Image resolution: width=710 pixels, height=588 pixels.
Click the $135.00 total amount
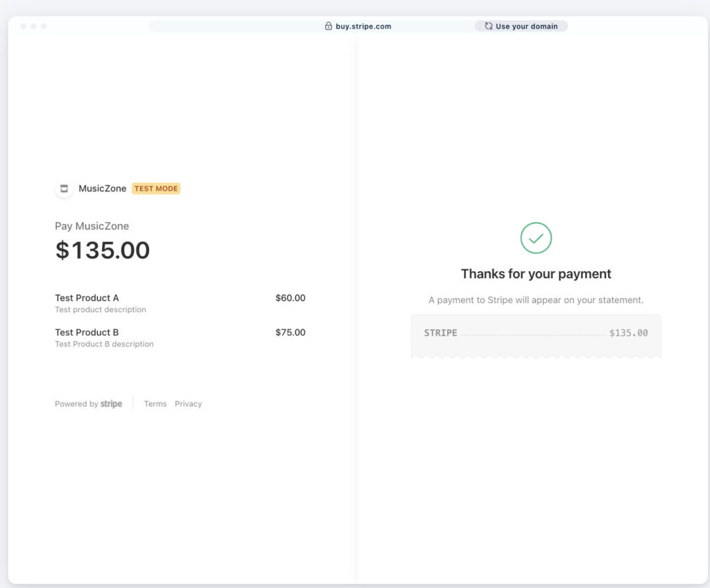[x=103, y=250]
